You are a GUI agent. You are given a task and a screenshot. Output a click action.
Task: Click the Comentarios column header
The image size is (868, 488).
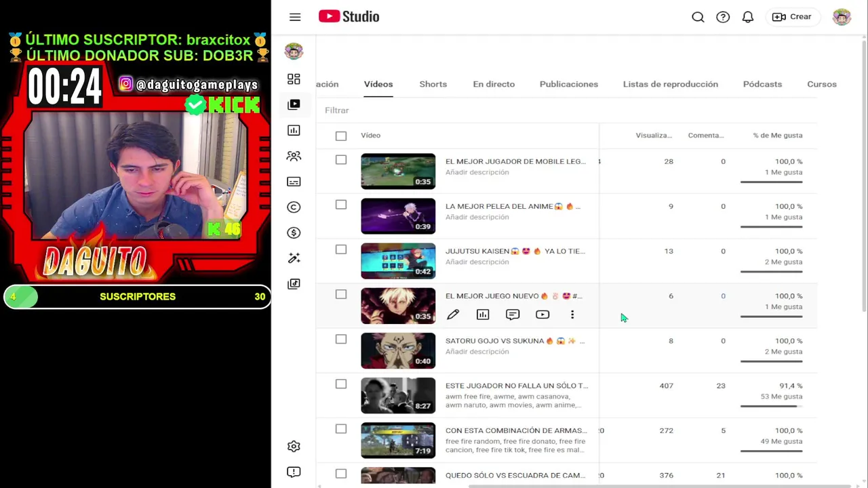pyautogui.click(x=706, y=136)
